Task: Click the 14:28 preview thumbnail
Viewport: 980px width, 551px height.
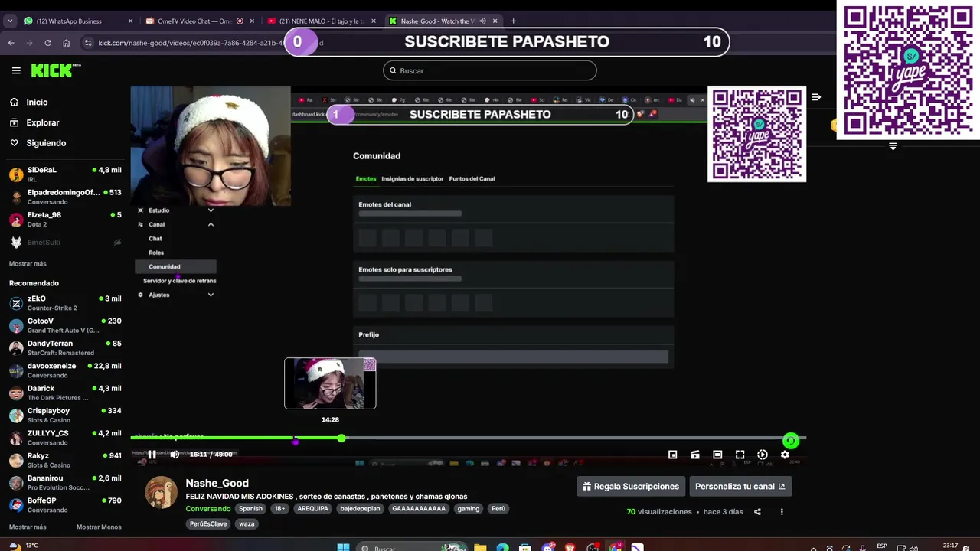Action: [330, 383]
